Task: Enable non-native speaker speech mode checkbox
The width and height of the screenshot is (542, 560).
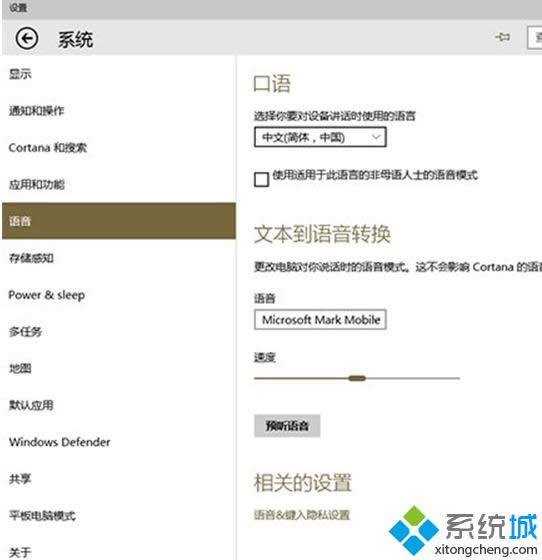Action: click(261, 179)
